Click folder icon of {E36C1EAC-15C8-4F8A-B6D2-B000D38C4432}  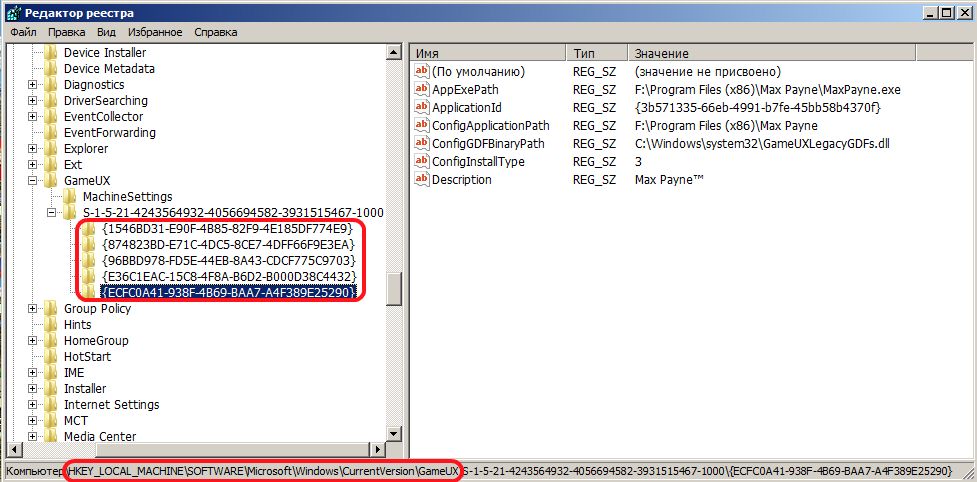tap(89, 276)
